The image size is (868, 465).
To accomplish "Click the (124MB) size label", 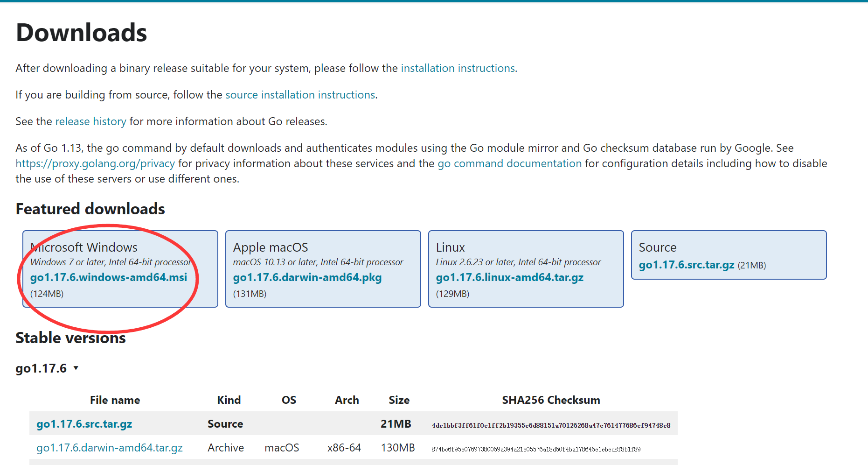I will point(47,294).
